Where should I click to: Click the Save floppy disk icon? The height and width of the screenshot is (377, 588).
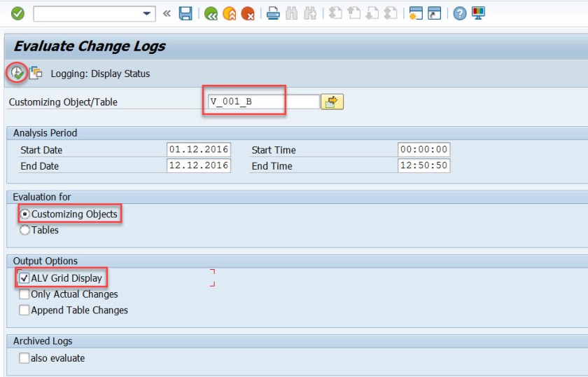coord(185,14)
